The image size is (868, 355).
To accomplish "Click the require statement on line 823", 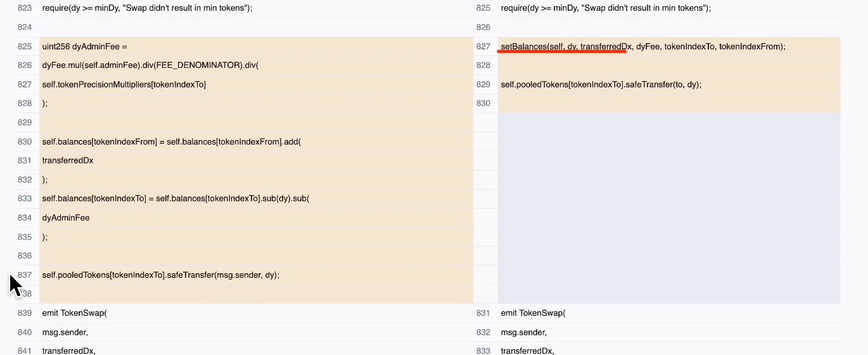I will pyautogui.click(x=147, y=8).
